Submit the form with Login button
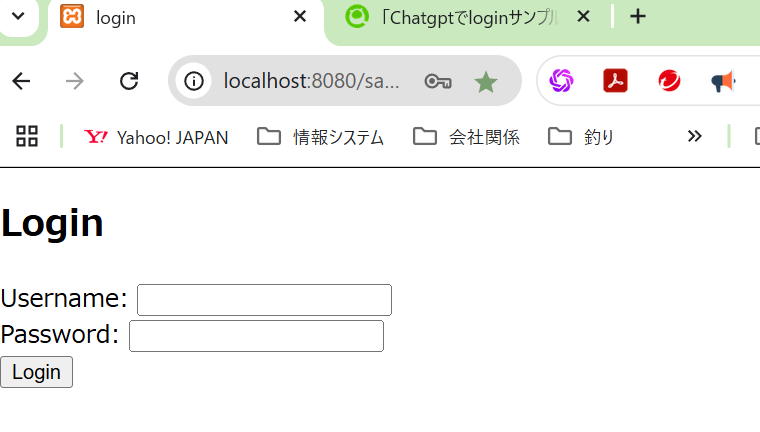 tap(36, 372)
